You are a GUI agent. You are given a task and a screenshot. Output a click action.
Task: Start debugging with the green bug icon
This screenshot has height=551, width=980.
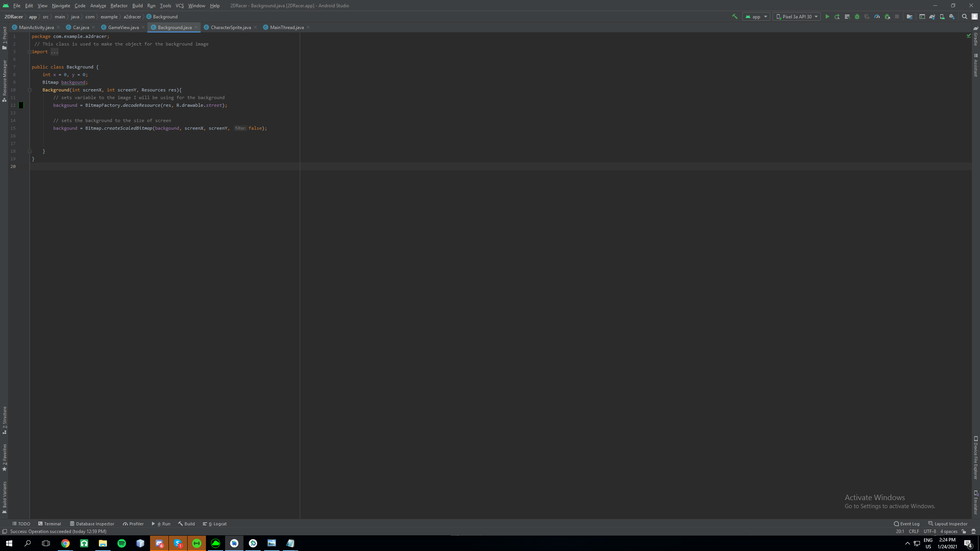[x=857, y=16]
